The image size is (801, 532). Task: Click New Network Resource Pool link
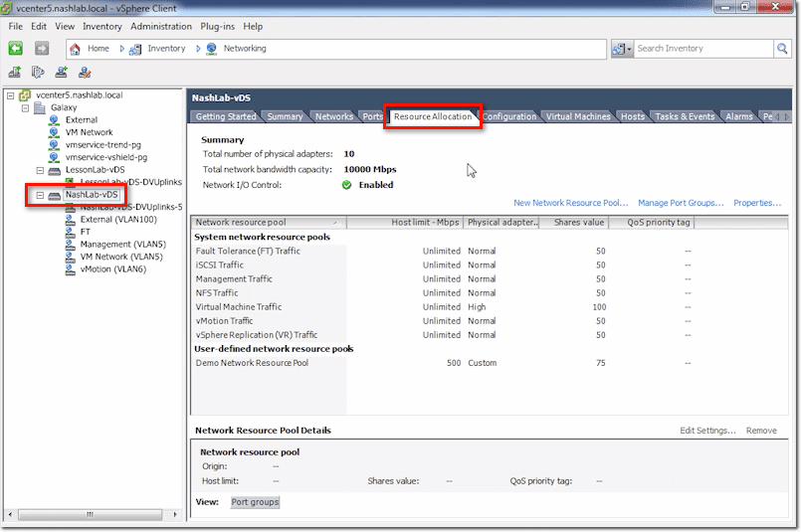[x=570, y=203]
